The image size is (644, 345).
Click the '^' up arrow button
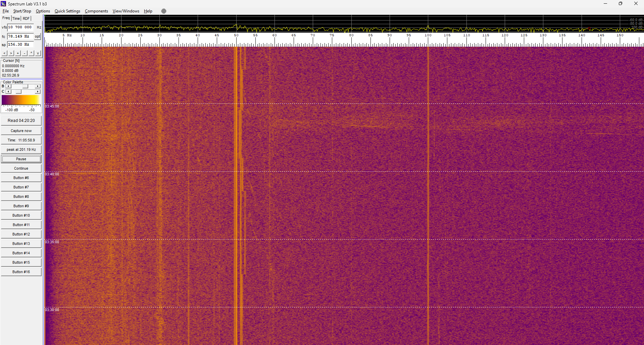coord(31,53)
